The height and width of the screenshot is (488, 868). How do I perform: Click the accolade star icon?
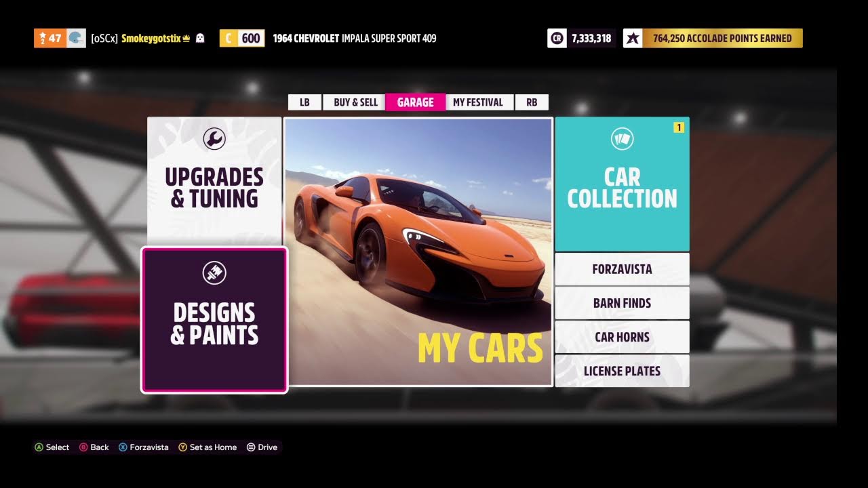(633, 39)
